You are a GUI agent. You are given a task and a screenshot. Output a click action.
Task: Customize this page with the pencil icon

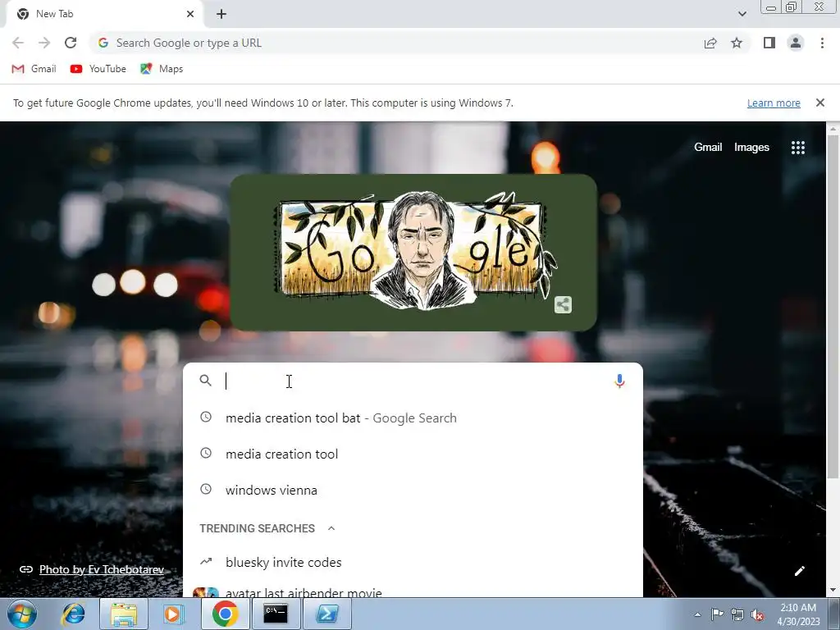pyautogui.click(x=799, y=571)
